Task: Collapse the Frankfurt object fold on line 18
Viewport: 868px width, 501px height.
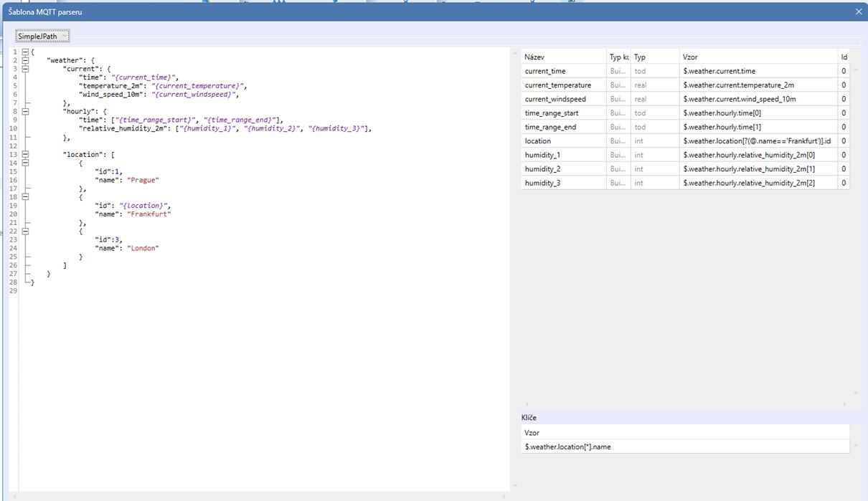Action: coord(25,197)
